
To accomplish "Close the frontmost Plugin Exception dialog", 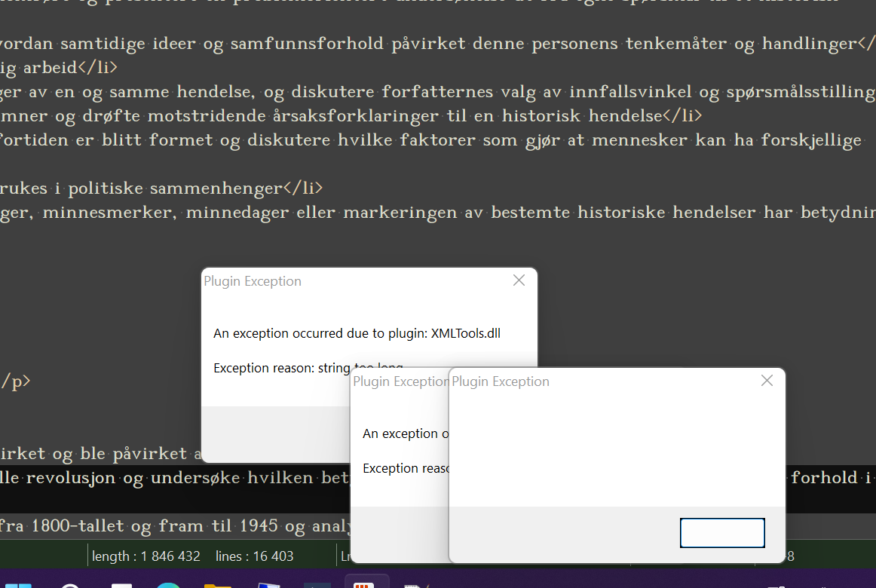I will point(767,381).
